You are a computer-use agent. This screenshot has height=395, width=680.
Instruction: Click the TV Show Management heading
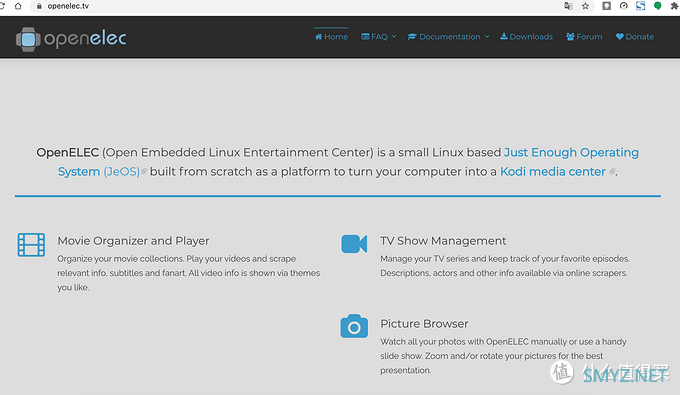coord(443,241)
